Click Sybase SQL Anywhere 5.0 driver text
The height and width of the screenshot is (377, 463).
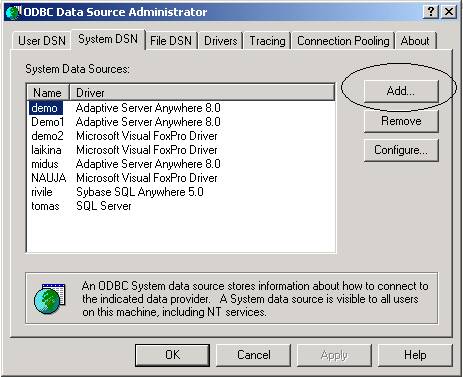(x=140, y=192)
